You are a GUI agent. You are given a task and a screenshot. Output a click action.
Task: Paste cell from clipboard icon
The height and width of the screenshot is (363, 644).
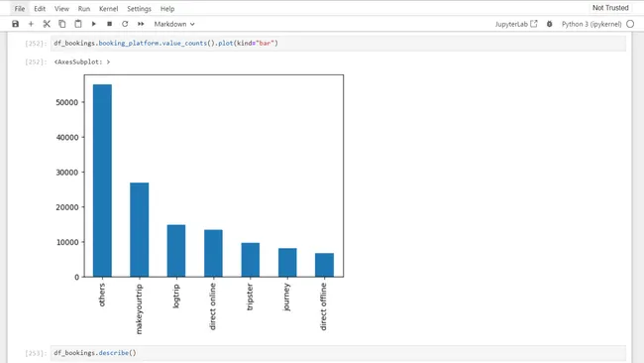(x=78, y=24)
